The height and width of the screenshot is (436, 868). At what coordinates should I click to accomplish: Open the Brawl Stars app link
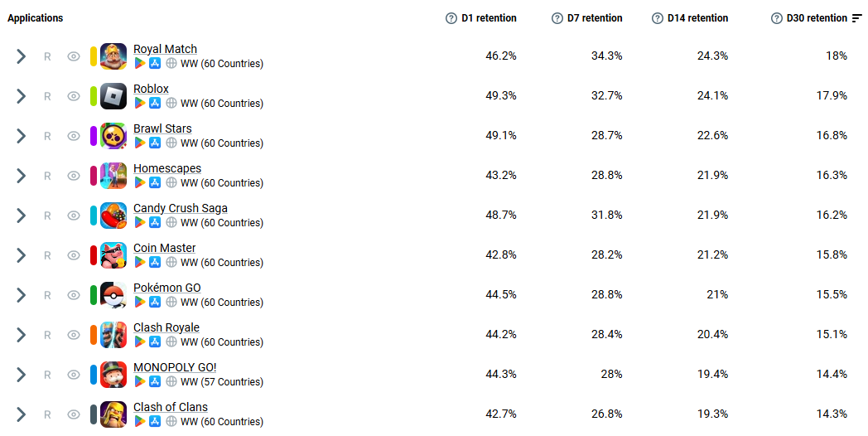[162, 128]
